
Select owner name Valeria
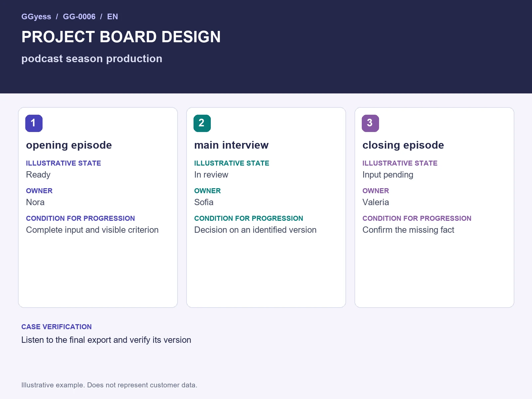[376, 202]
